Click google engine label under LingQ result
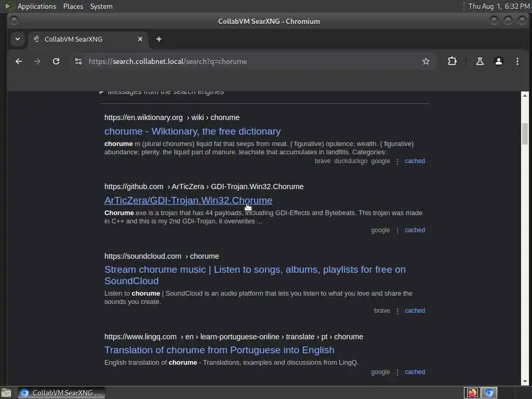 tap(380, 372)
